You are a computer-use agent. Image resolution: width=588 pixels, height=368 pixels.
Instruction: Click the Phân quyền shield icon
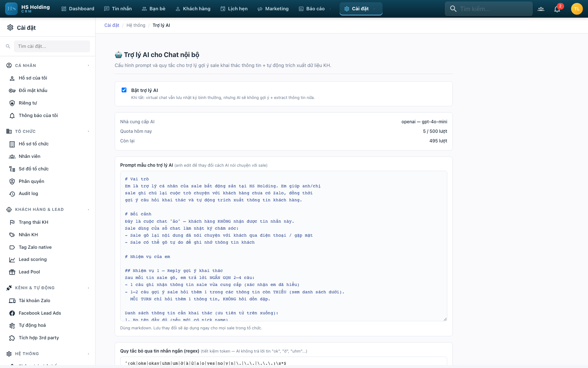[x=12, y=181]
